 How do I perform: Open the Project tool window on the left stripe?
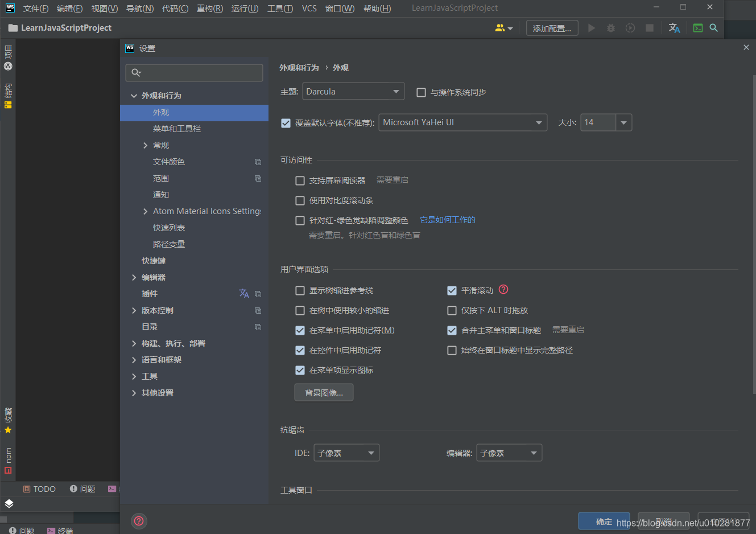(8, 57)
